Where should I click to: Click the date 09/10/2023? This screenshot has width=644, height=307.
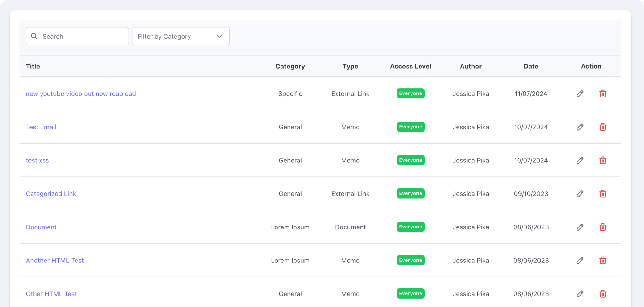point(531,194)
